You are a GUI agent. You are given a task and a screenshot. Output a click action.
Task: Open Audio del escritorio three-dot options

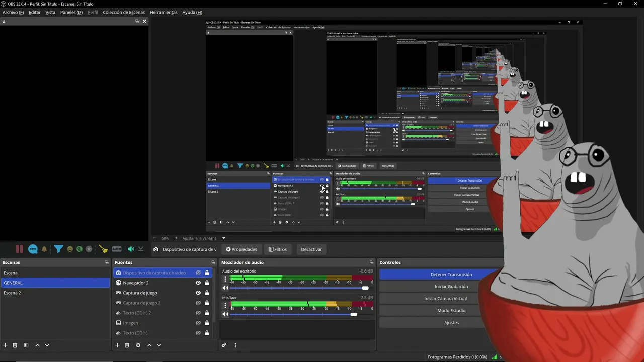click(224, 279)
